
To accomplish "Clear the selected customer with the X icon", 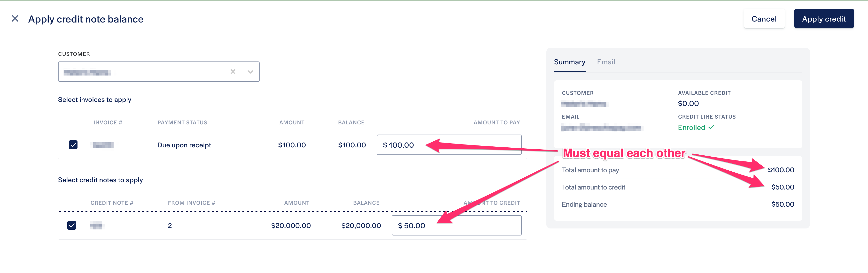I will tap(233, 72).
